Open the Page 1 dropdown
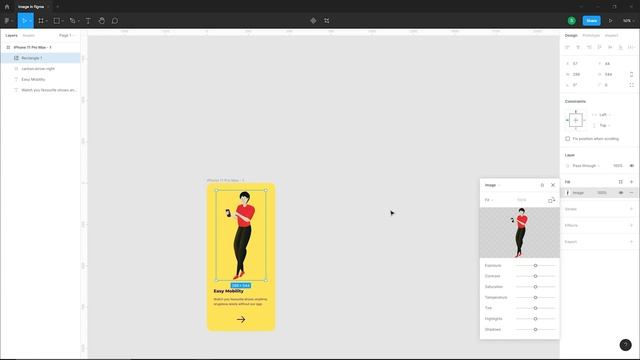The image size is (640, 360). tap(67, 36)
